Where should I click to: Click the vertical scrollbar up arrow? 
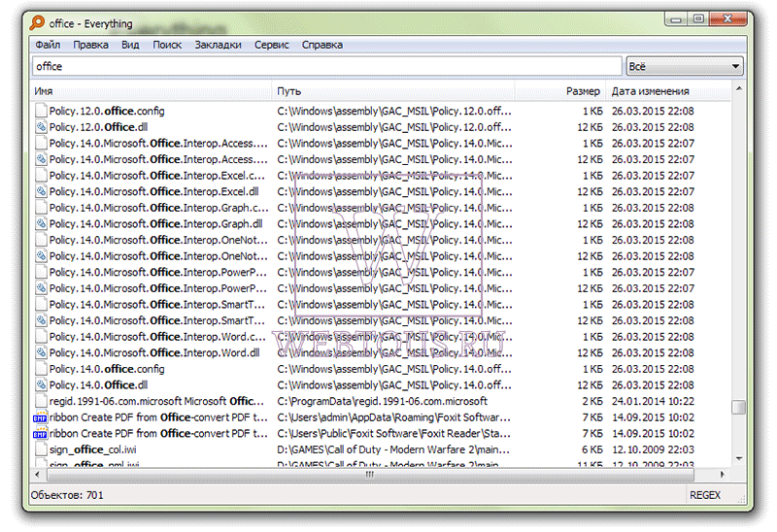tap(739, 88)
